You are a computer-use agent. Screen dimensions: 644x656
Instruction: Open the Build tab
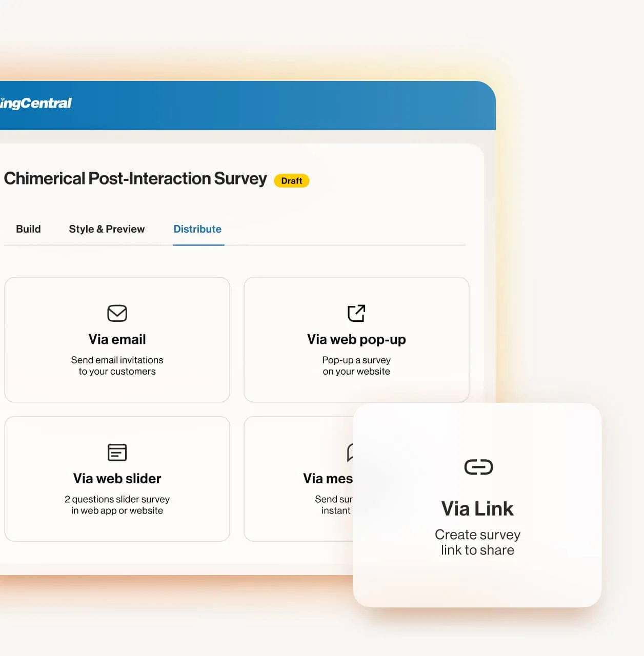(x=28, y=229)
